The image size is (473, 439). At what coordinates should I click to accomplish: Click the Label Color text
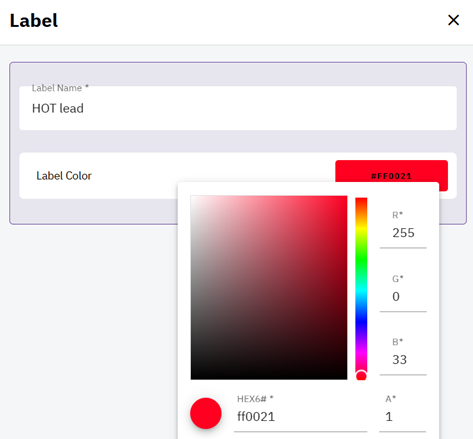click(x=64, y=176)
